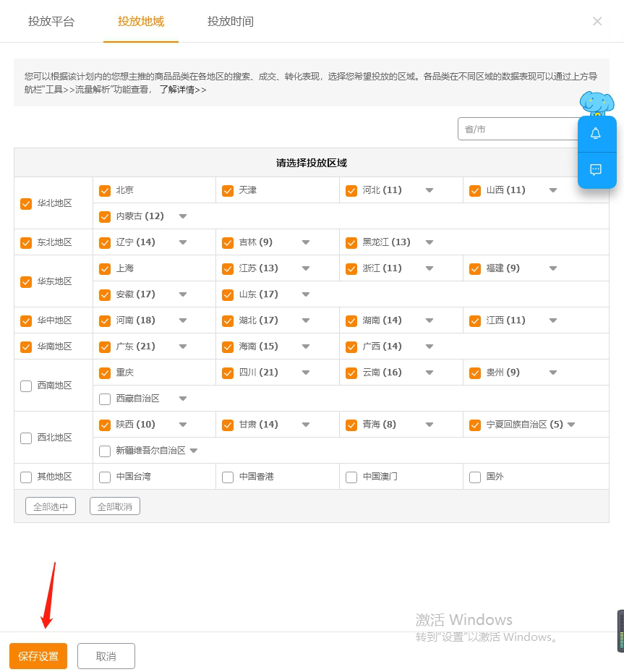Expand 宁夏回族自治区 (5) dropdown arrow

click(571, 425)
